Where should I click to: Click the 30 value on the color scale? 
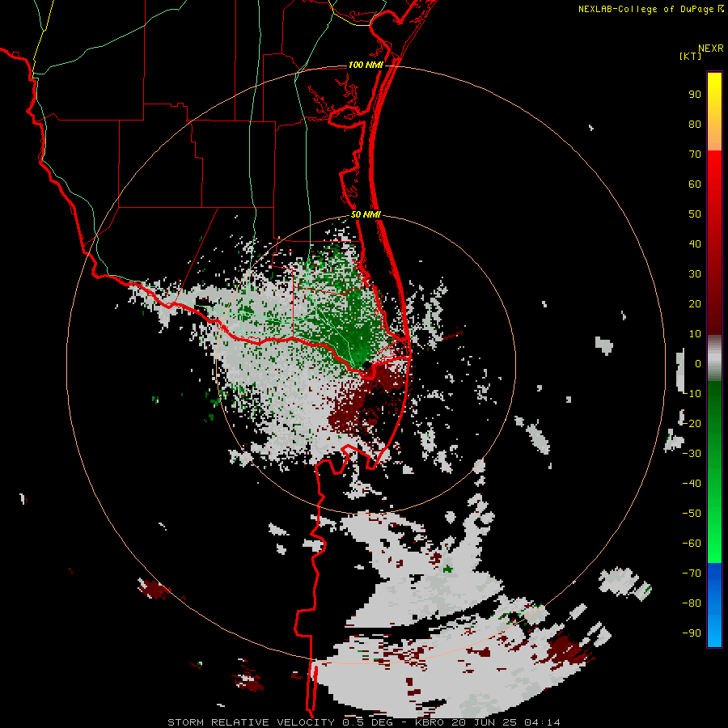click(695, 274)
